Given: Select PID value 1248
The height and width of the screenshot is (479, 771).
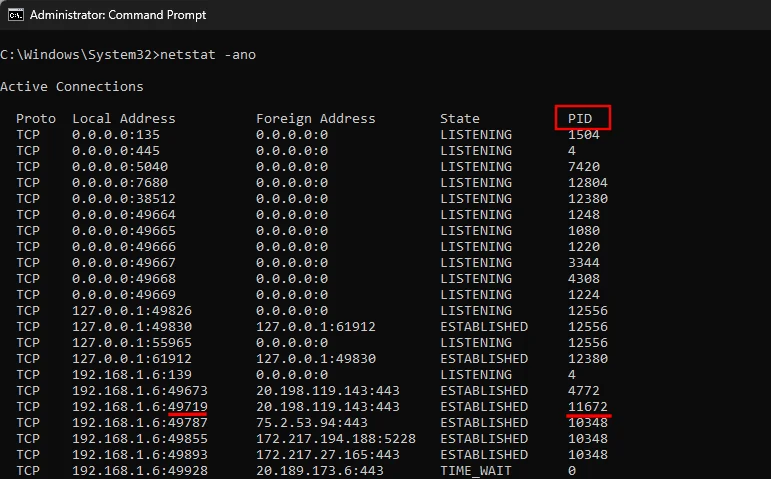Looking at the screenshot, I should tap(584, 214).
